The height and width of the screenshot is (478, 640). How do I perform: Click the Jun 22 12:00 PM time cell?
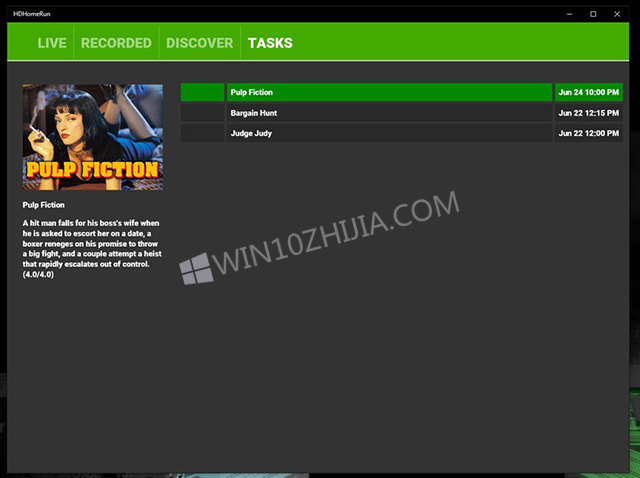pos(589,133)
